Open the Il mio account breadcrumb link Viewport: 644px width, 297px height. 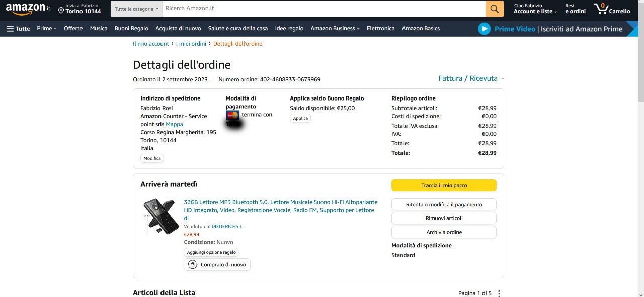151,44
